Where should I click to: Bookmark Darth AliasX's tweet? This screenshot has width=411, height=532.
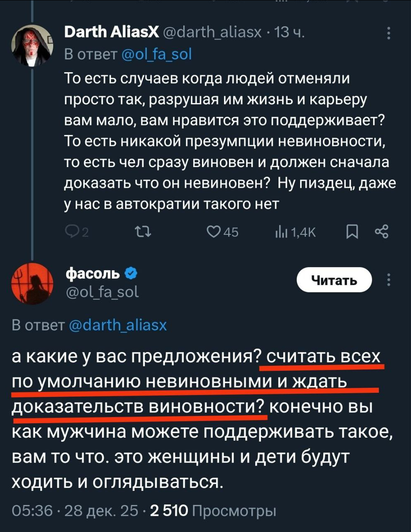coord(352,232)
